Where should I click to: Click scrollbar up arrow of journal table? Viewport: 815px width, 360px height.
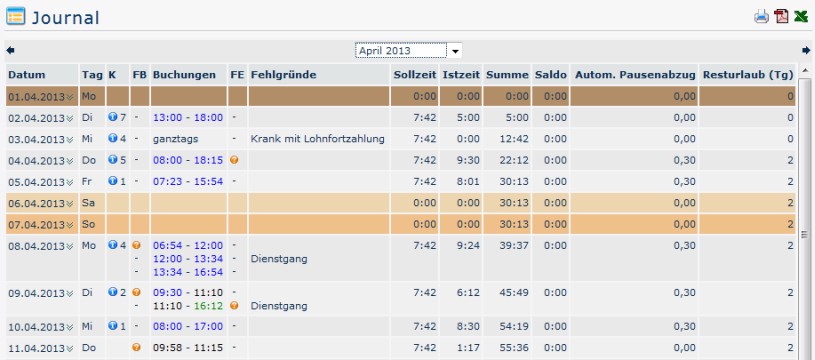[x=805, y=70]
